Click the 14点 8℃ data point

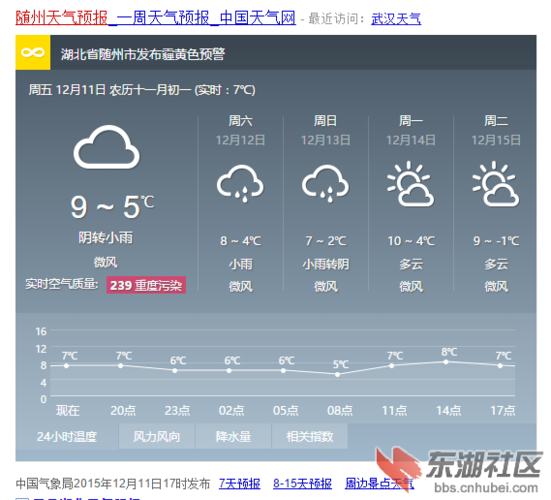[446, 362]
